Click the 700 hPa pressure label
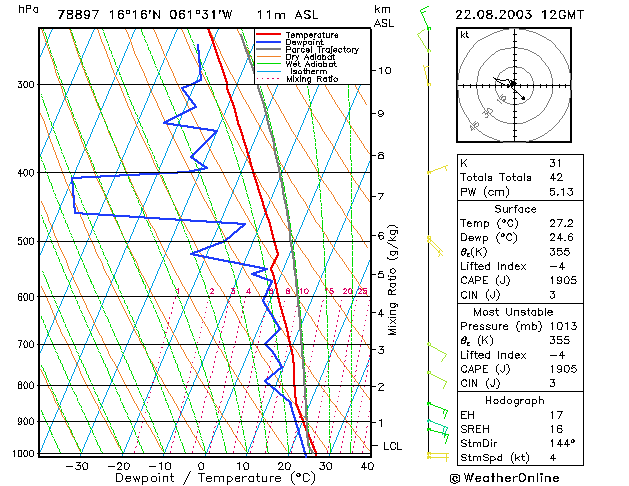Image resolution: width=629 pixels, height=486 pixels. coord(26,344)
